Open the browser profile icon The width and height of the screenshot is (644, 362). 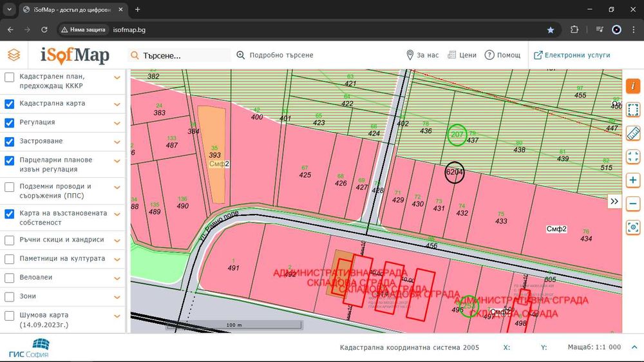point(616,30)
